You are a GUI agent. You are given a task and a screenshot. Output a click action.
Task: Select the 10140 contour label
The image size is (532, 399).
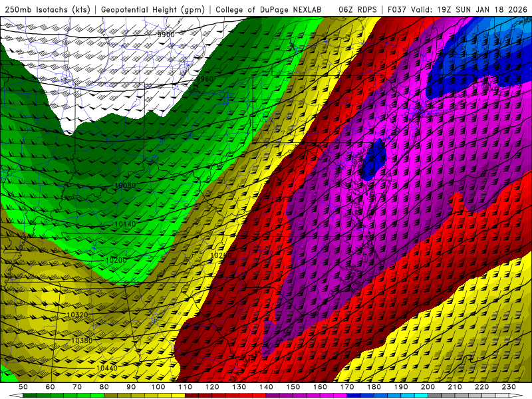tap(125, 224)
